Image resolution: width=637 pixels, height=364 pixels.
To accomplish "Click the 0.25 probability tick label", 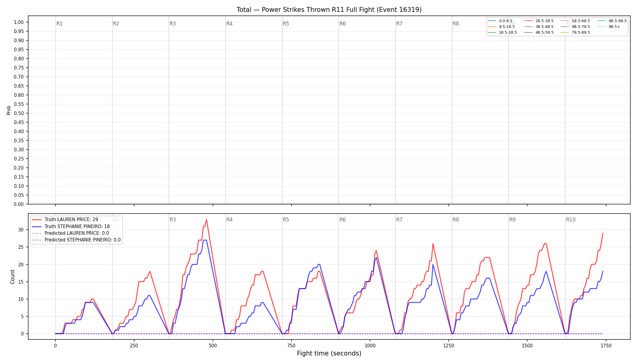I will point(19,159).
